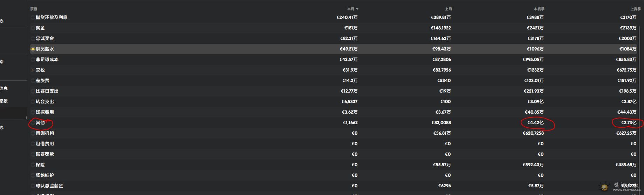Click the circle icon beside 奖金 row
The height and width of the screenshot is (195, 644).
(x=33, y=28)
